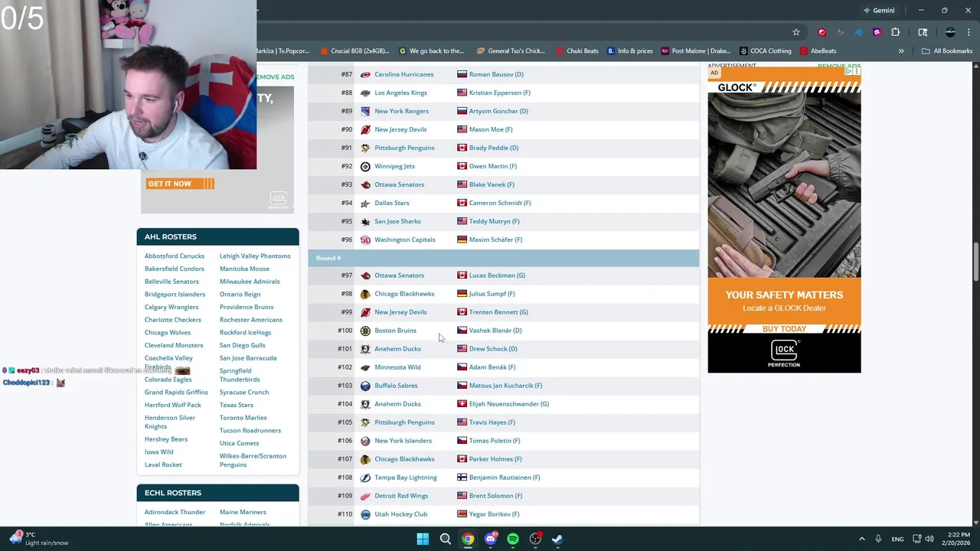
Task: Open Steam from the taskbar
Action: [557, 539]
